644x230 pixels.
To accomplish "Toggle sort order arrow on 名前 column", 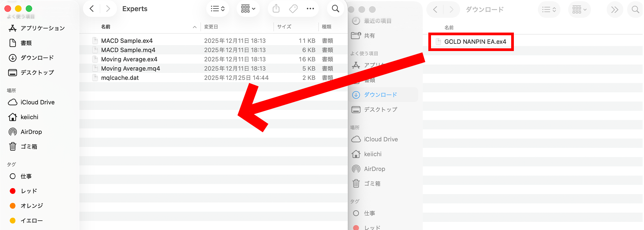I will [195, 27].
